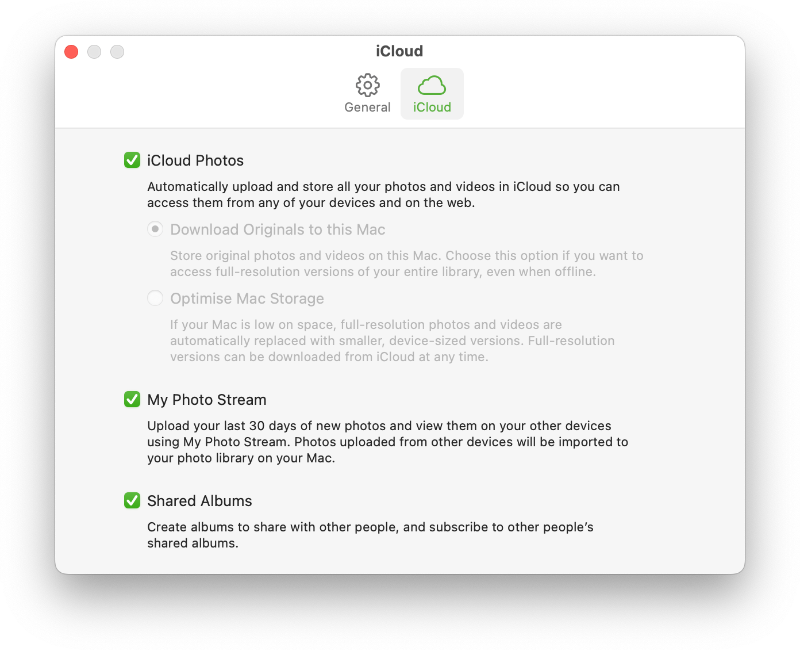Disable the My Photo Stream checkbox
Image resolution: width=800 pixels, height=650 pixels.
click(132, 399)
